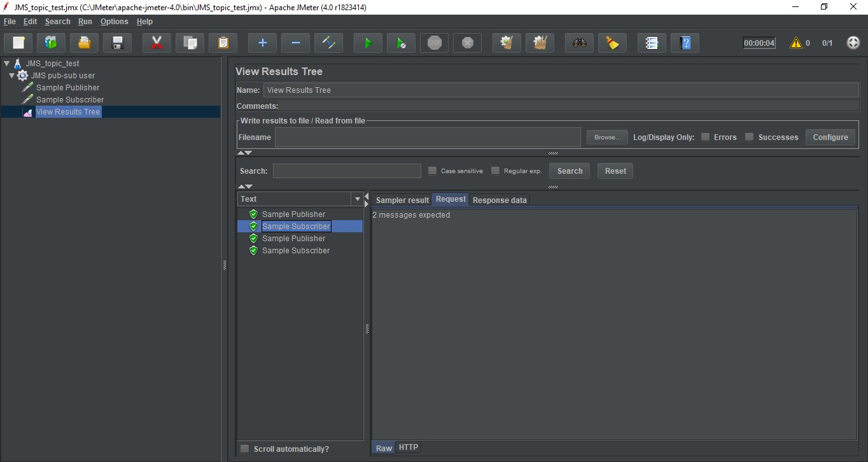The width and height of the screenshot is (868, 462).
Task: Open the Options menu
Action: [x=114, y=22]
